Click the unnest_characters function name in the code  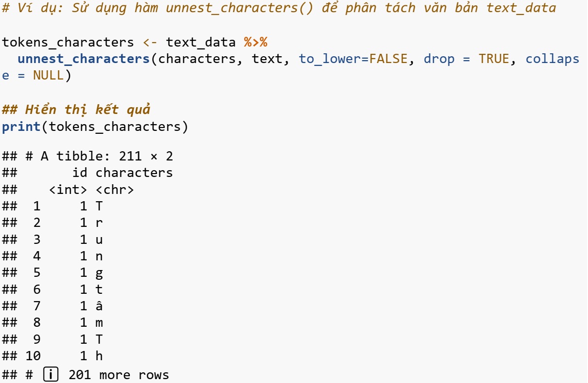[x=83, y=59]
